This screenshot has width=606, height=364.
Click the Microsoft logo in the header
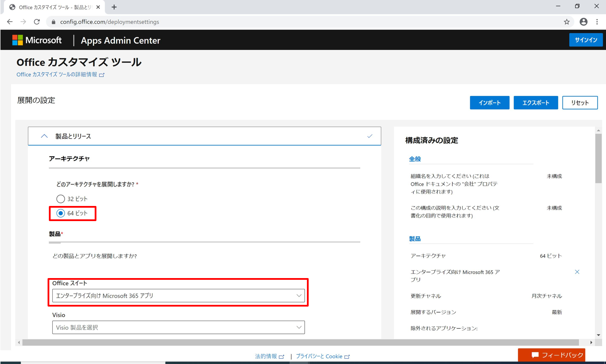pyautogui.click(x=37, y=40)
